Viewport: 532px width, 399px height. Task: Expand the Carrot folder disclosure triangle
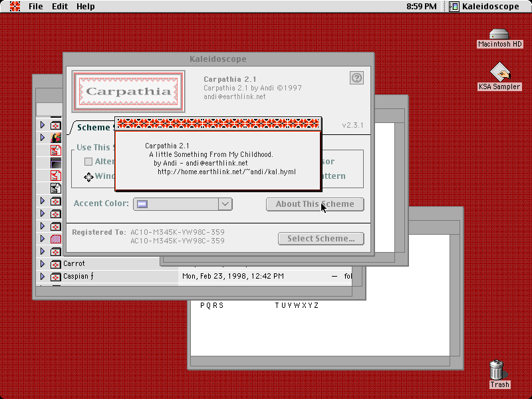tap(43, 263)
